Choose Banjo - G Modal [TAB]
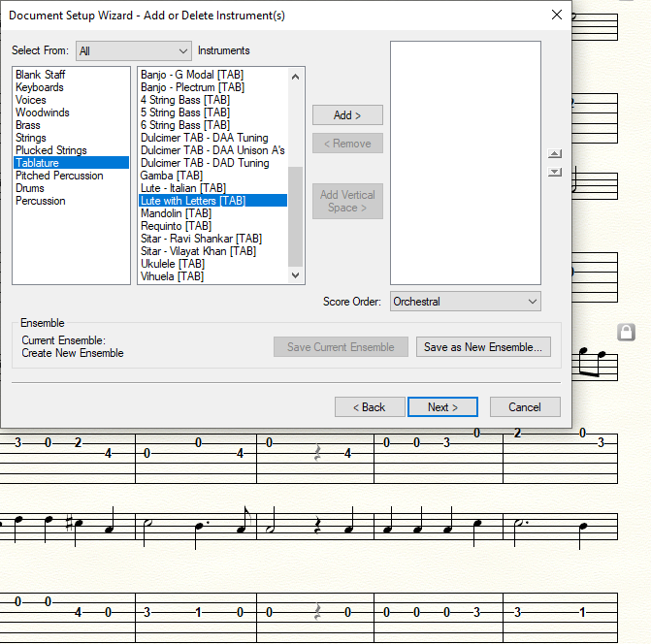This screenshot has width=651, height=644. tap(190, 75)
